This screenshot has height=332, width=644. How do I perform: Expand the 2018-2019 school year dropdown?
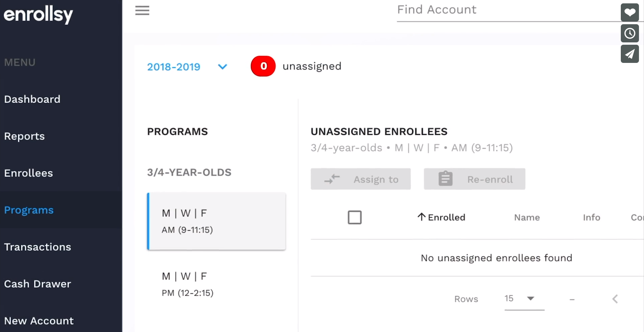[x=222, y=67]
